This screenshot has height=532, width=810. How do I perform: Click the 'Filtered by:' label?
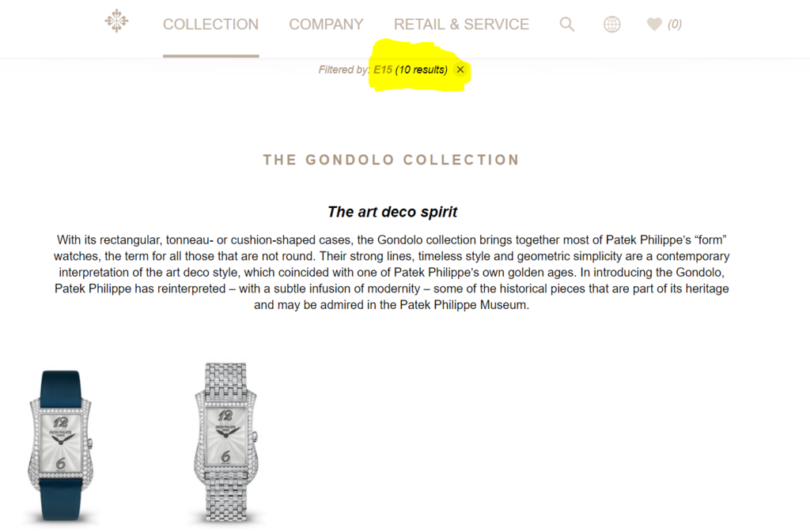coord(344,70)
